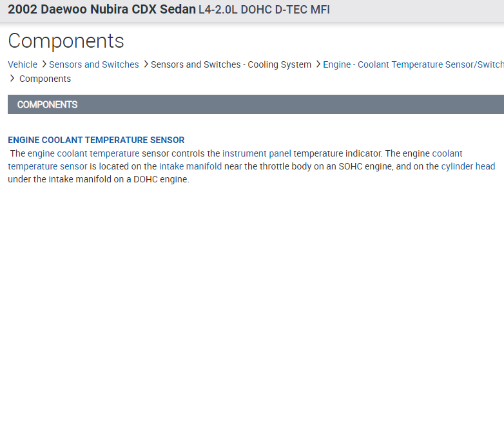Viewport: 504px width, 444px height.
Task: Open the 'instrument panel' link
Action: click(257, 153)
